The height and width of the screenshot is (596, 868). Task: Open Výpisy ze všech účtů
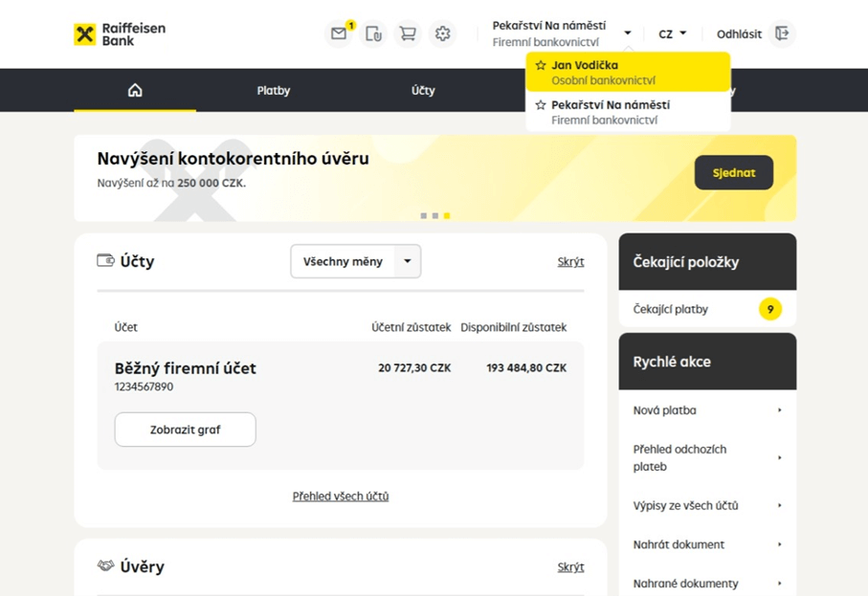click(x=707, y=505)
